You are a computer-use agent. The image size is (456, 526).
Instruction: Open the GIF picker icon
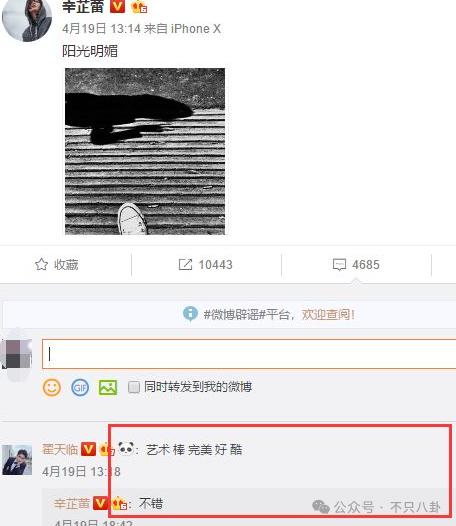[80, 388]
